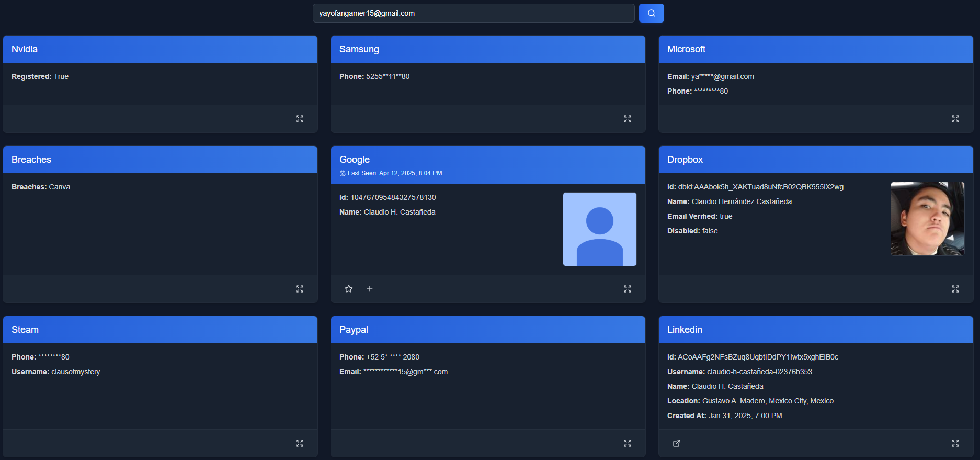
Task: Open the Linkedin external link icon
Action: (x=677, y=443)
